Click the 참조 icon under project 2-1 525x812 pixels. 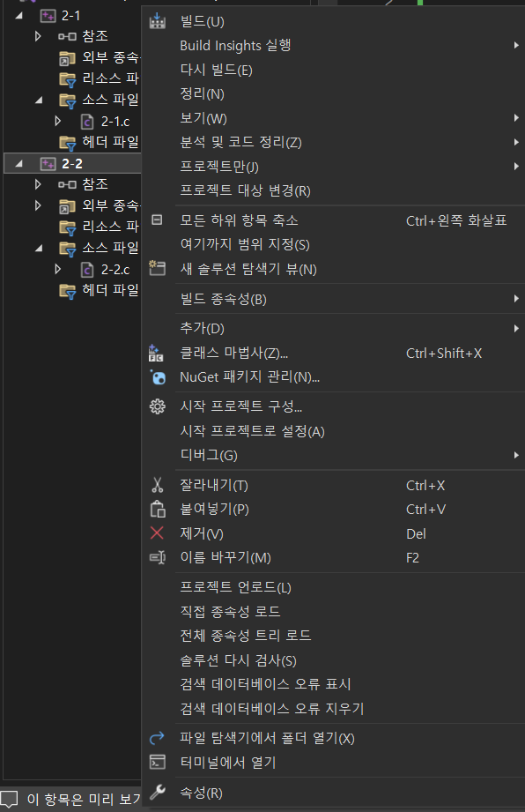[x=67, y=36]
